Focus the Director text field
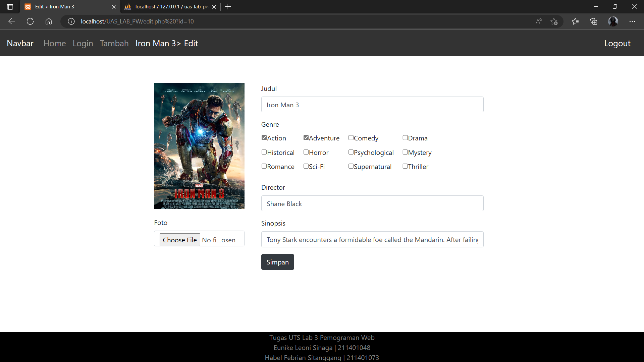The width and height of the screenshot is (644, 362). pos(372,203)
